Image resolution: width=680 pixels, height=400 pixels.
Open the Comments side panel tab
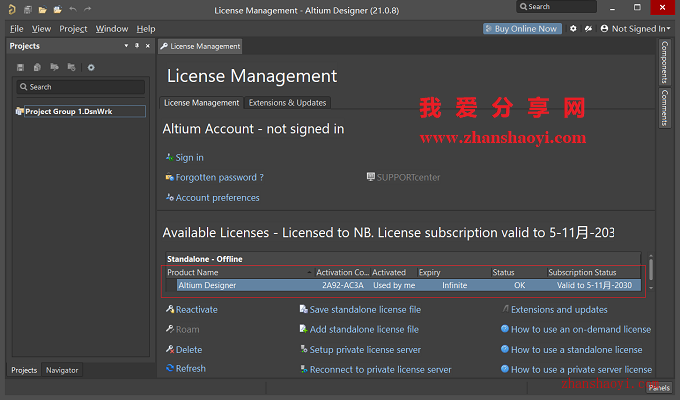(664, 108)
